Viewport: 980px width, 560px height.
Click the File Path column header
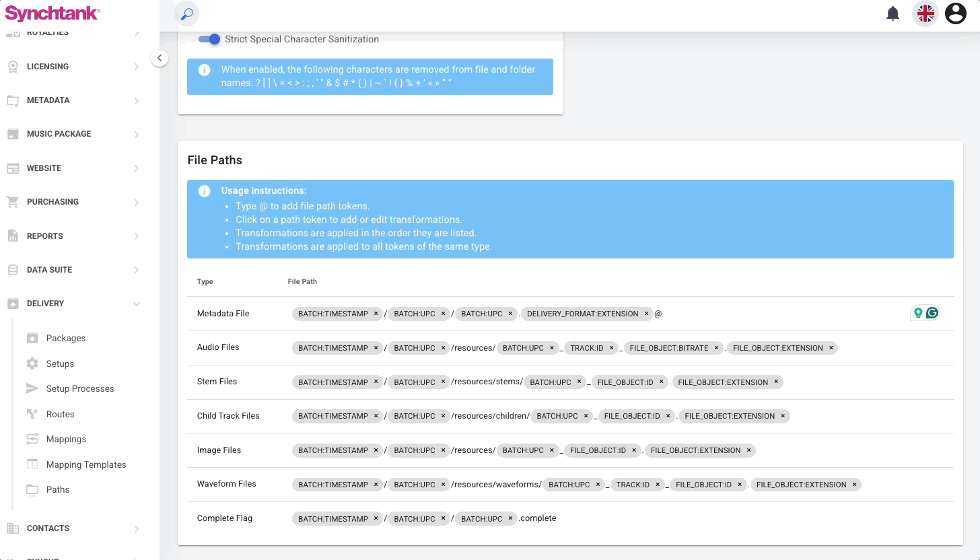pyautogui.click(x=302, y=281)
